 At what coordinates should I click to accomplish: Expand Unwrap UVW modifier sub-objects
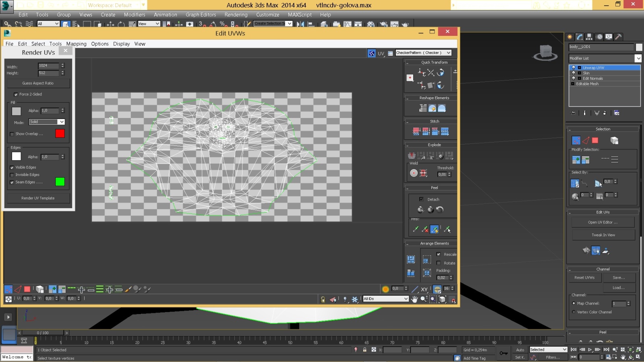579,68
